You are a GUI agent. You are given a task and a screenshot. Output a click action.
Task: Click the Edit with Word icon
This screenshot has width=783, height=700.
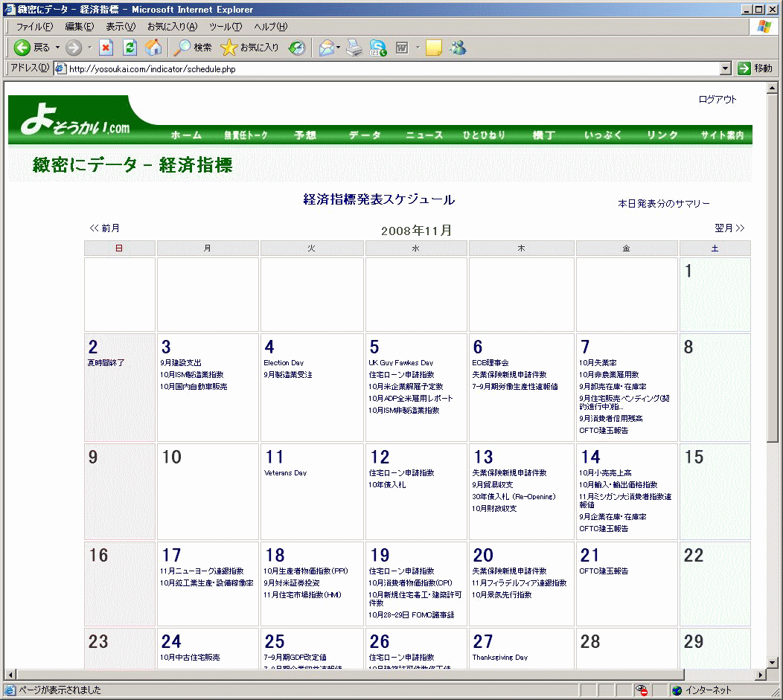click(402, 48)
